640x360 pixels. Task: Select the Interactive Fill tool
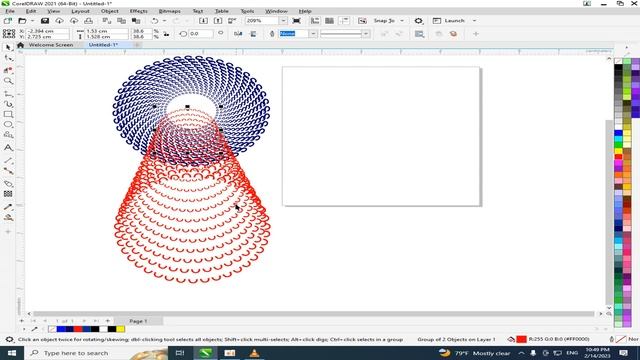8,218
